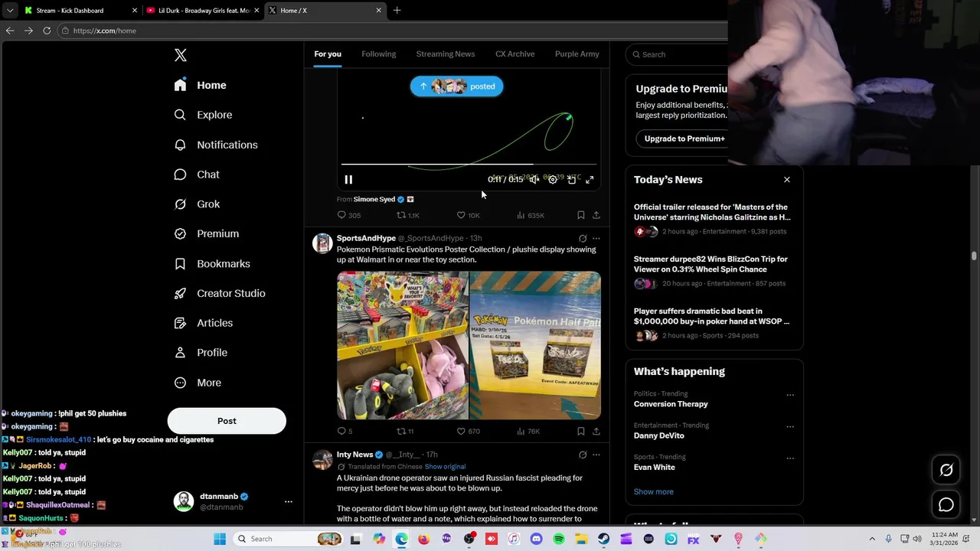Open durpee82 BlizzCon Trip news story
The width and height of the screenshot is (980, 551).
pos(714,271)
